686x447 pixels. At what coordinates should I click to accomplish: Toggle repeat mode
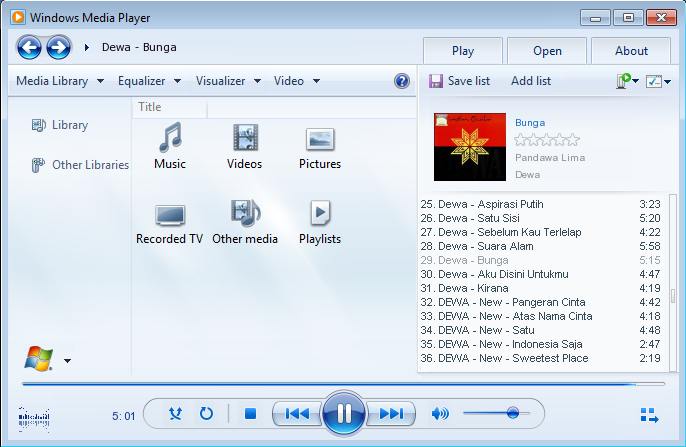pos(206,413)
